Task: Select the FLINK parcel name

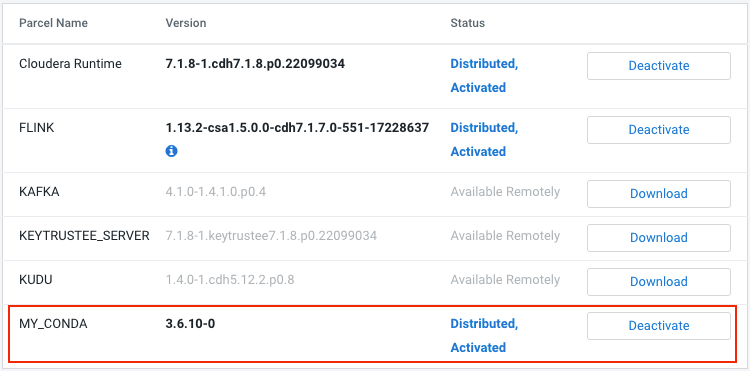Action: [x=36, y=128]
